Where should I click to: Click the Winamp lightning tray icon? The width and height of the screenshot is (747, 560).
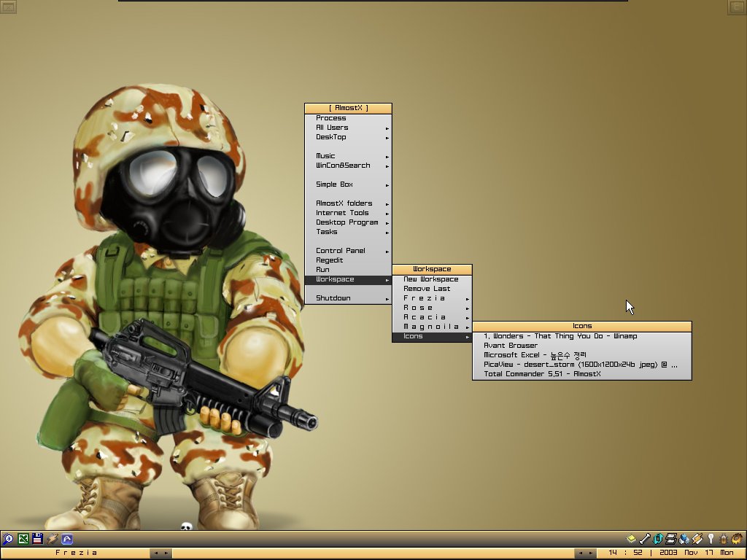coord(697,539)
